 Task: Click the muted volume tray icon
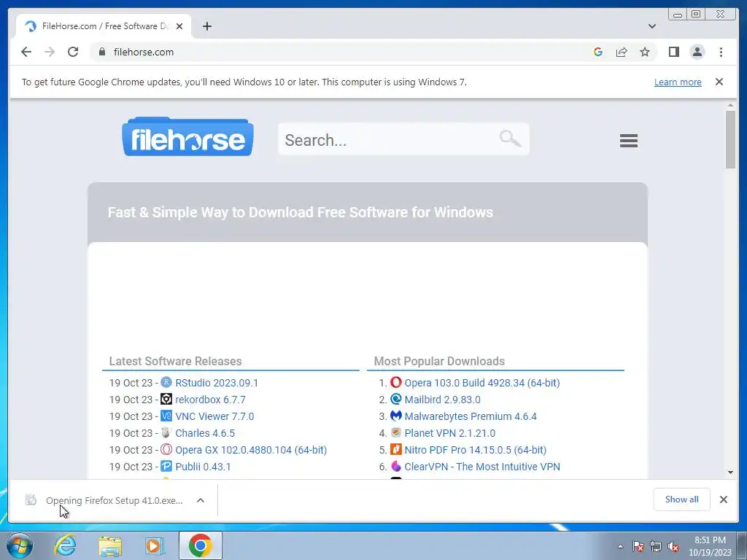[673, 546]
